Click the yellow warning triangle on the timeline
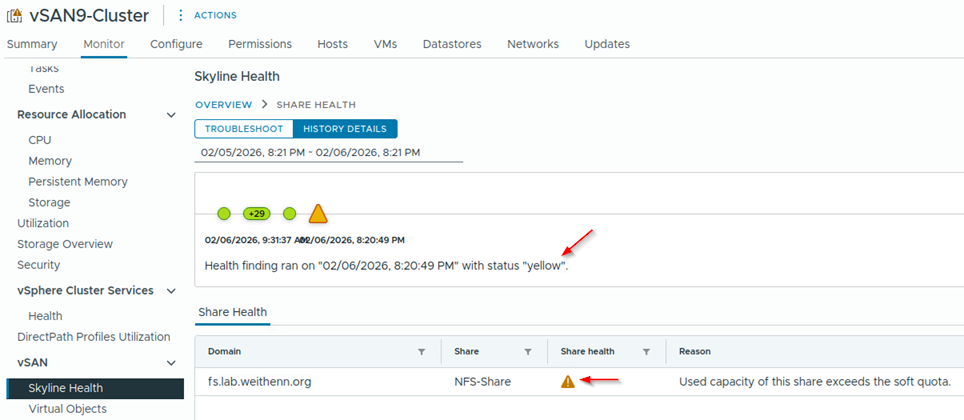 click(318, 213)
